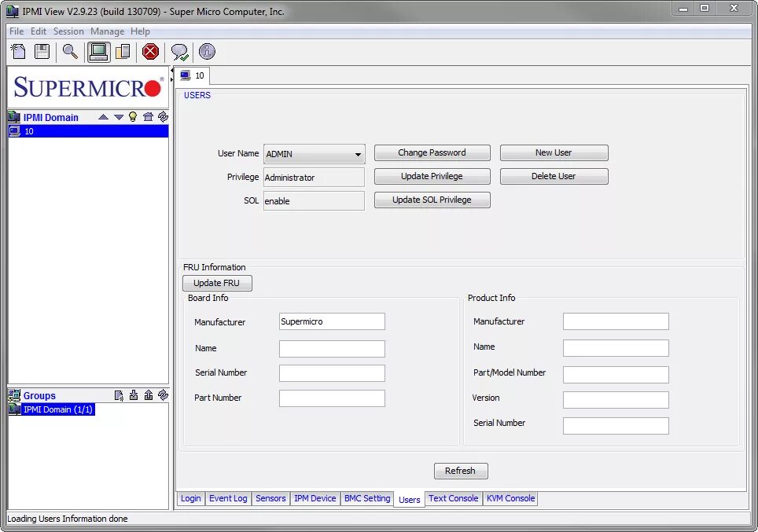This screenshot has height=532, width=758.
Task: Switch to the Login tab
Action: 190,498
